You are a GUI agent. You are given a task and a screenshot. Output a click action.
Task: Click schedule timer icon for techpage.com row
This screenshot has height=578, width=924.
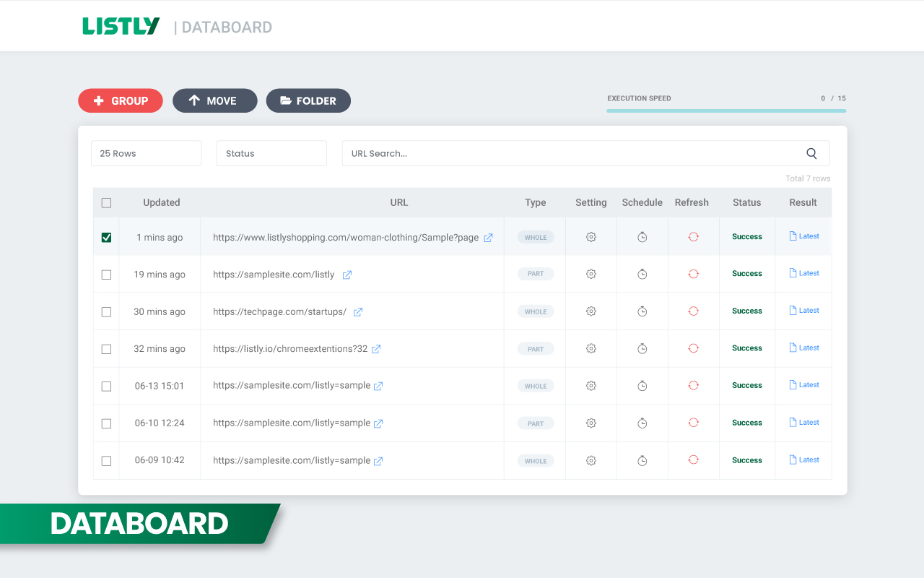click(642, 311)
